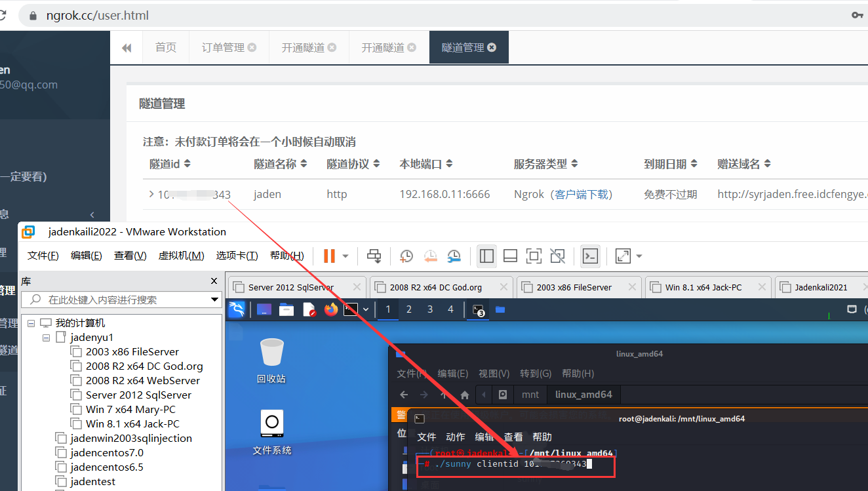This screenshot has height=491, width=868.
Task: Click the send Ctrl+Alt+Del toolbar icon
Action: 374,256
